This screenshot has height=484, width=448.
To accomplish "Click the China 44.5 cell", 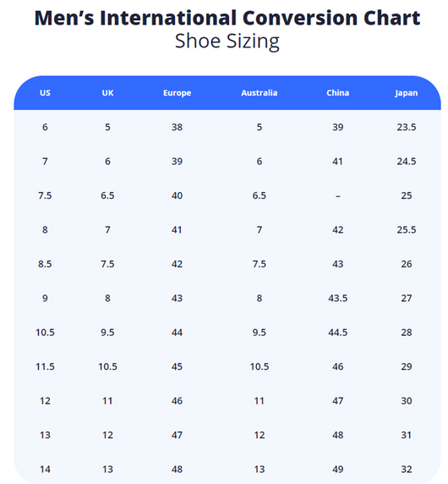I will 337,333.
